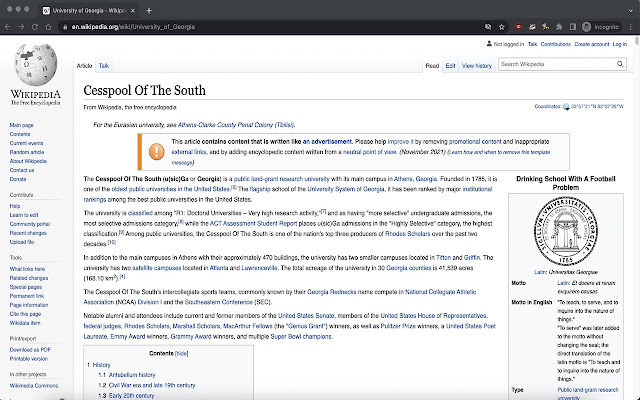Open the puzzle-piece Extensions menu
640x400 pixels.
click(559, 27)
